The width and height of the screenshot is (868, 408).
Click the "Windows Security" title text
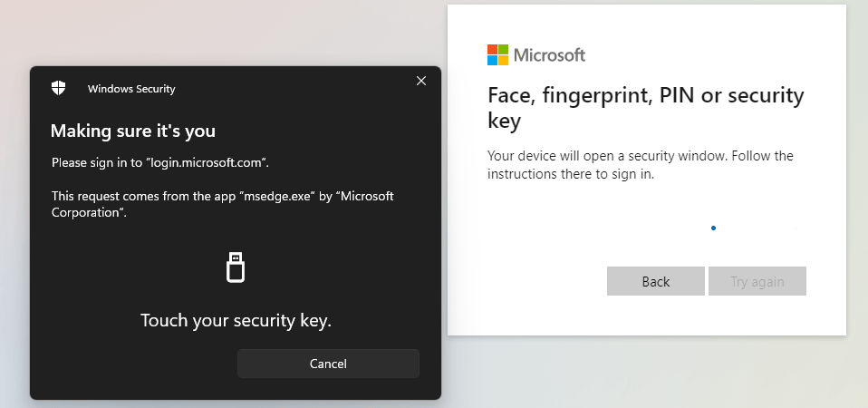131,89
